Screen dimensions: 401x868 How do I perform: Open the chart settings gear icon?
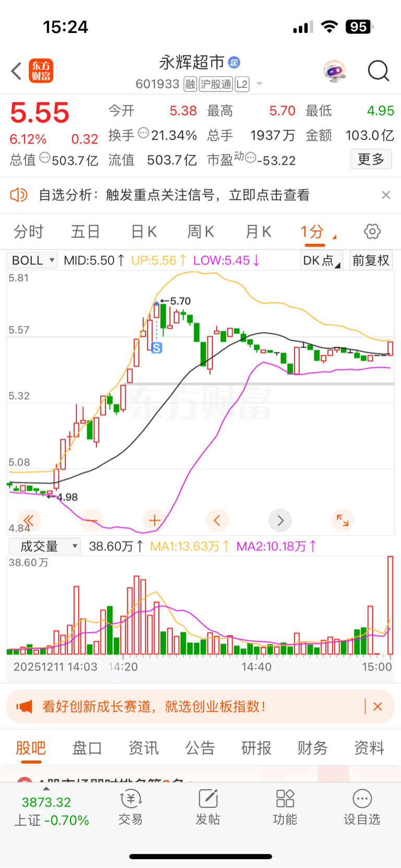(x=372, y=231)
